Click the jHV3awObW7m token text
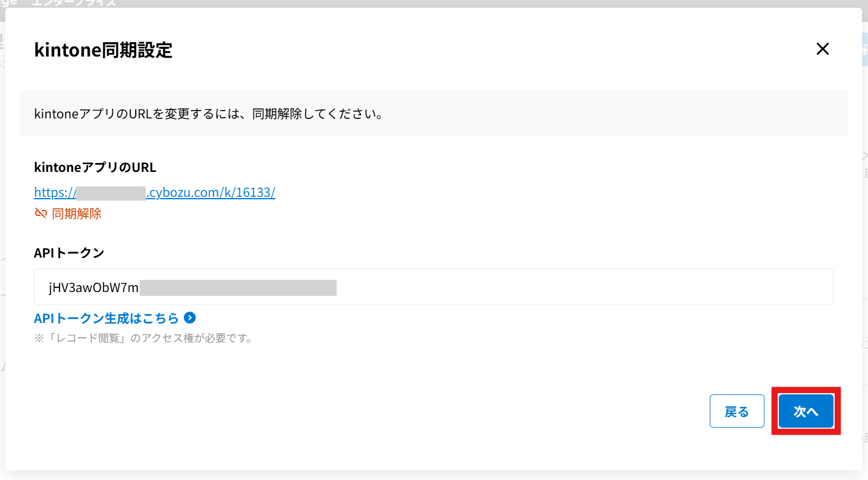This screenshot has height=480, width=868. (x=93, y=288)
